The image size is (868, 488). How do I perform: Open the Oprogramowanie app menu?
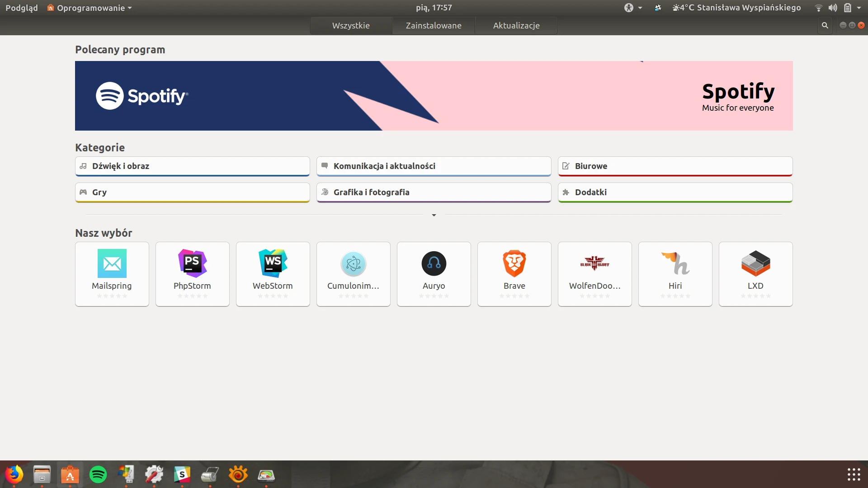click(x=90, y=8)
